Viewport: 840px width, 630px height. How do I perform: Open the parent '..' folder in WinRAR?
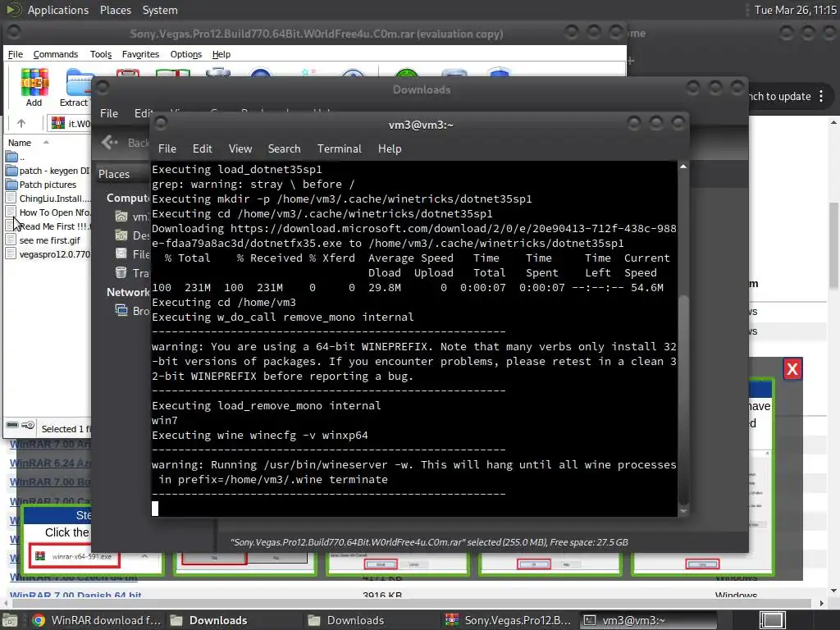coord(11,157)
